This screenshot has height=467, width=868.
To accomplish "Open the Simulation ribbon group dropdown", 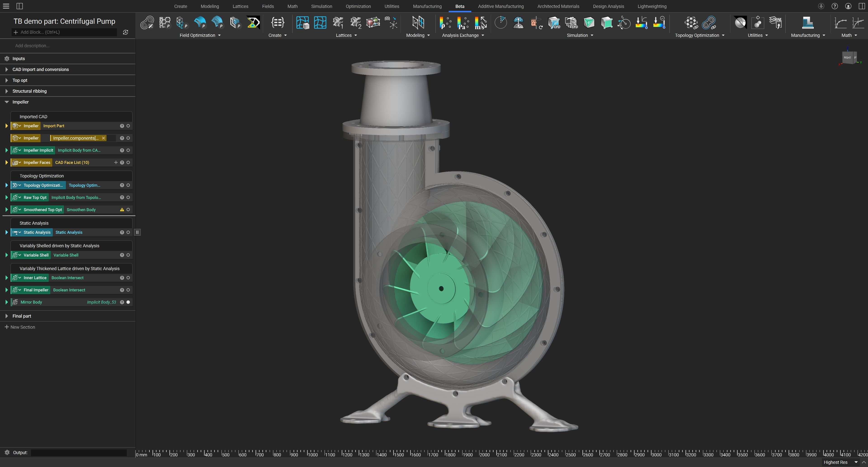I will pos(592,35).
